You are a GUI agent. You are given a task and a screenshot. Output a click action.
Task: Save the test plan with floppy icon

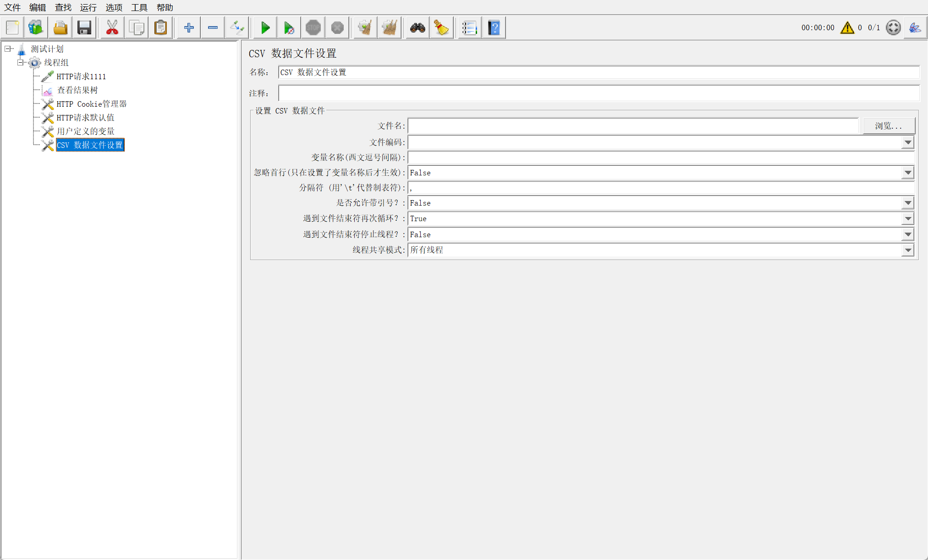(x=85, y=28)
